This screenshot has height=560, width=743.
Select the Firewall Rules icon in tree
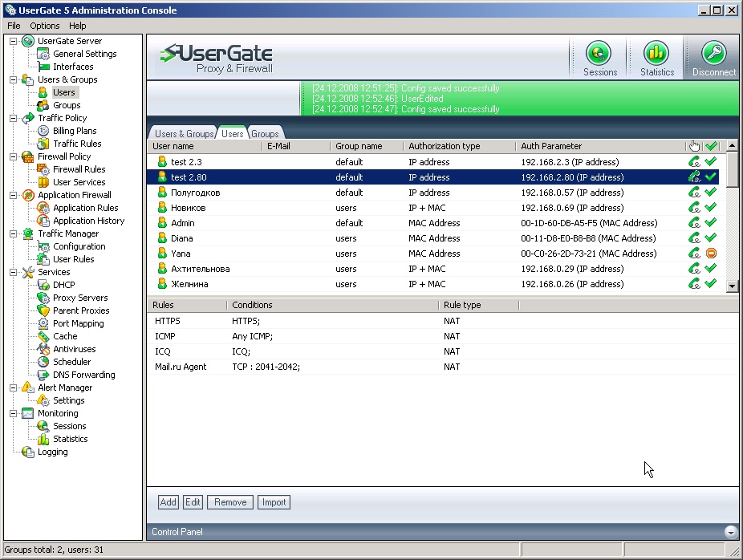[x=44, y=169]
